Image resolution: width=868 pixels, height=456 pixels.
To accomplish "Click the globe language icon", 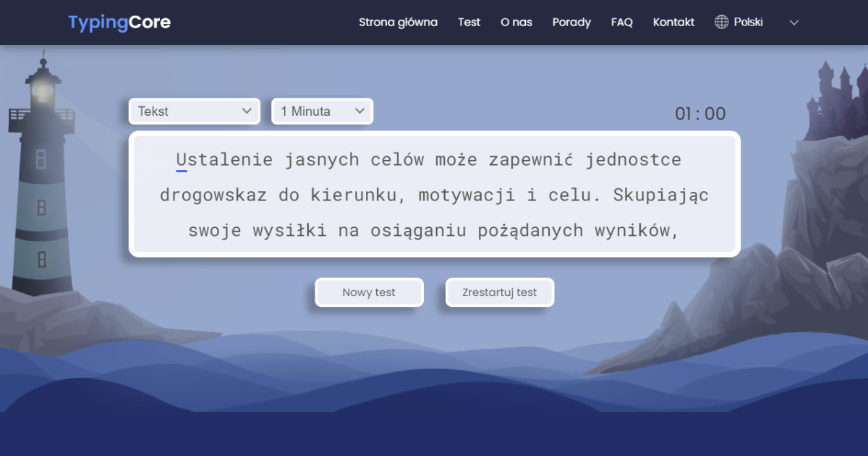I will (720, 22).
